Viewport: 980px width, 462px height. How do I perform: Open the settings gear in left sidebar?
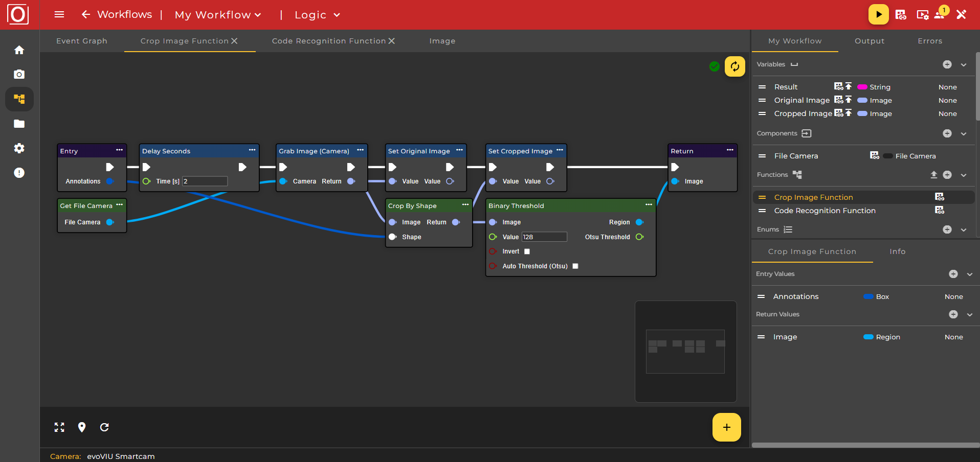19,148
